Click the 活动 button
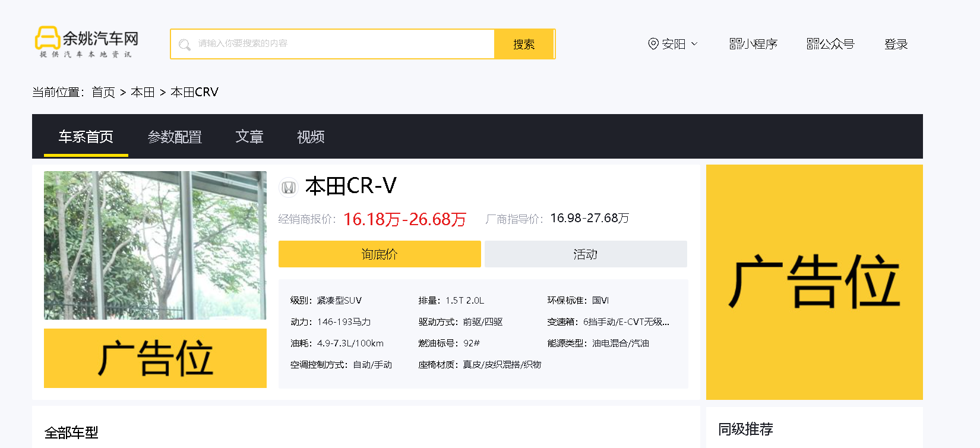Screen dimensions: 980x448 pyautogui.click(x=586, y=254)
